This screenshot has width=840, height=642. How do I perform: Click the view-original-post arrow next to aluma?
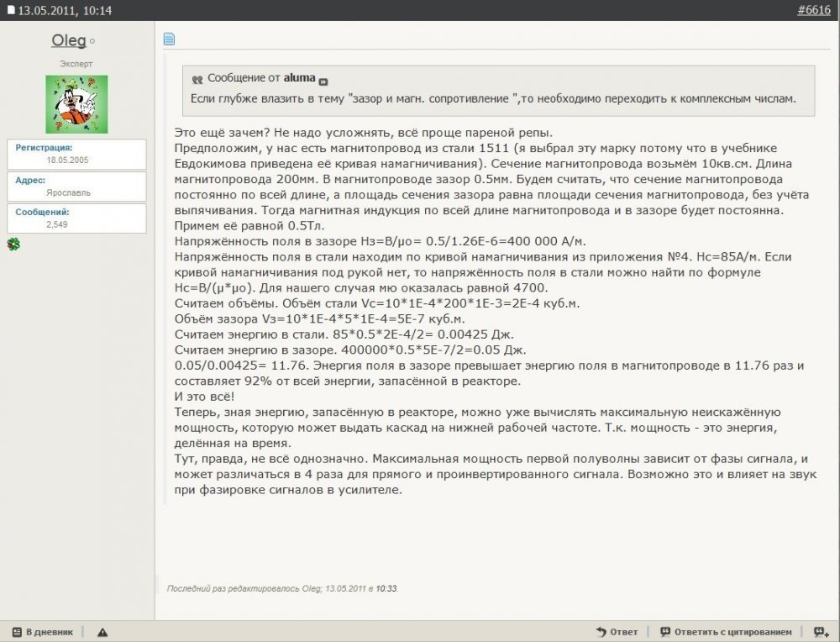point(323,82)
